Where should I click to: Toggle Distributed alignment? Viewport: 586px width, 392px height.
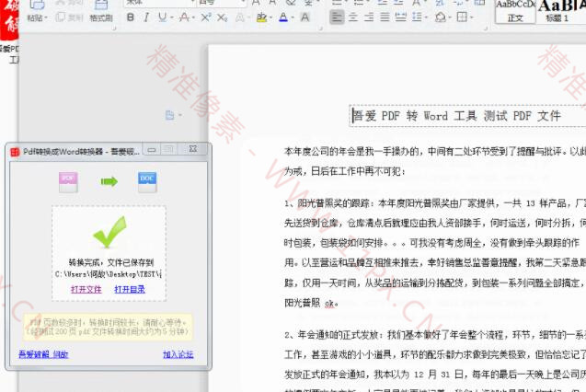click(x=401, y=17)
